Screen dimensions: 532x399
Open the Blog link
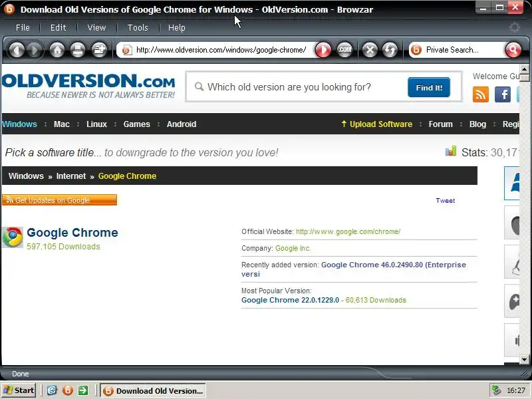coord(477,124)
